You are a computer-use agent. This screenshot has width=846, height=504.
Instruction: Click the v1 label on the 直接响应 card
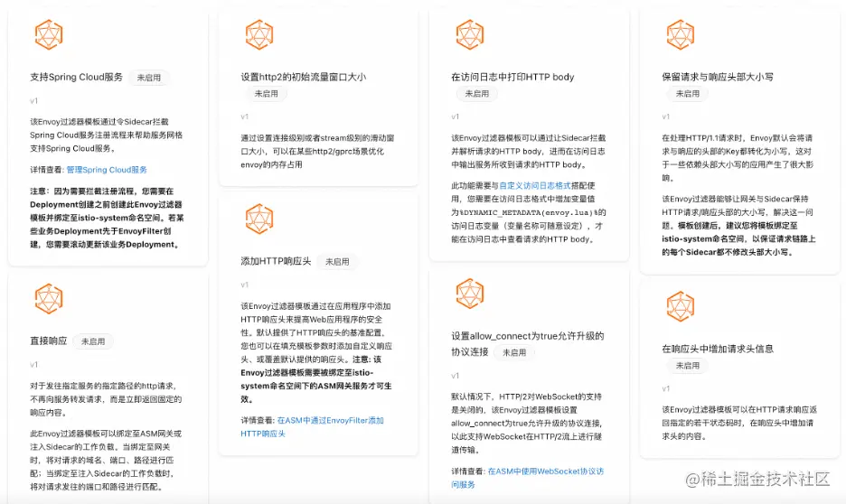(x=34, y=365)
